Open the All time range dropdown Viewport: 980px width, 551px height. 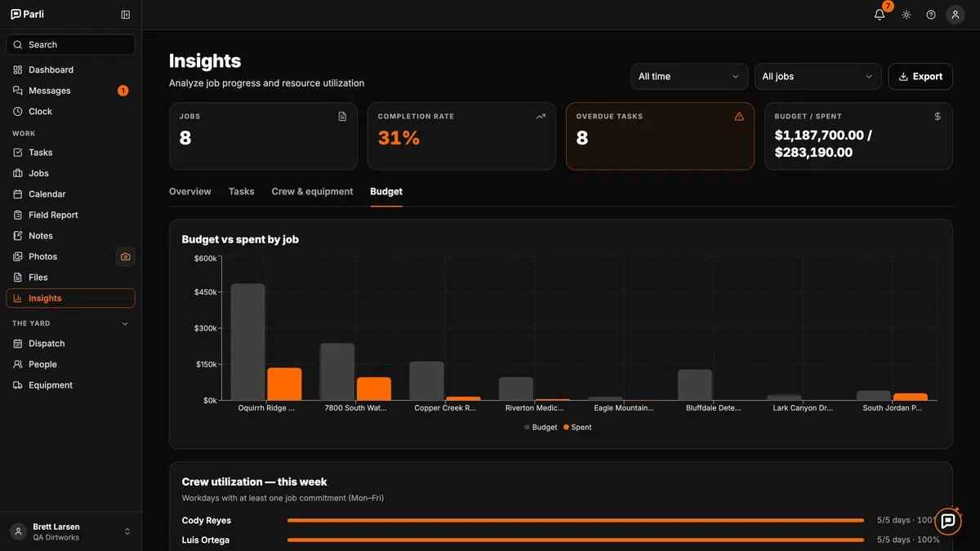pos(689,77)
